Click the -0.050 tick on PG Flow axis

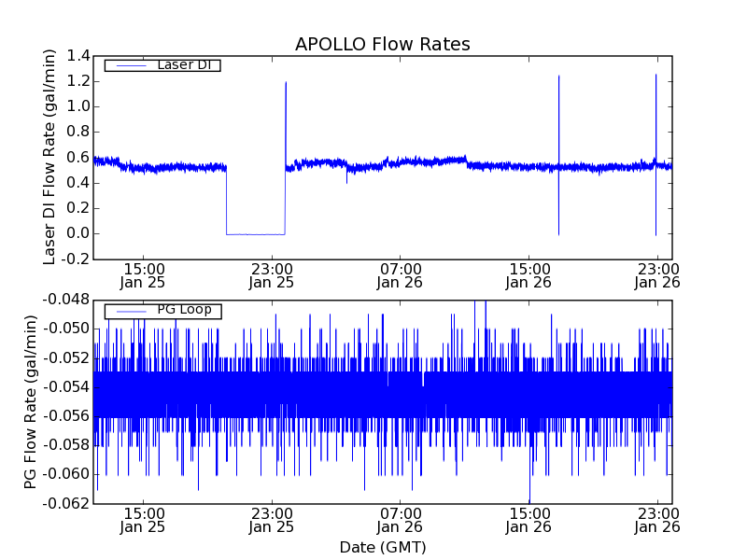pyautogui.click(x=66, y=329)
